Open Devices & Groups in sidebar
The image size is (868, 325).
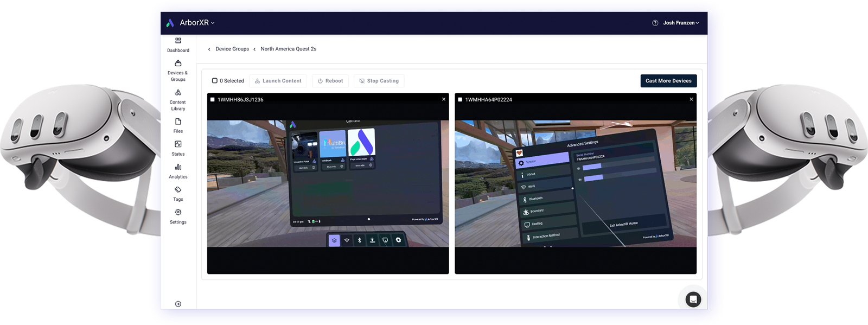[178, 71]
